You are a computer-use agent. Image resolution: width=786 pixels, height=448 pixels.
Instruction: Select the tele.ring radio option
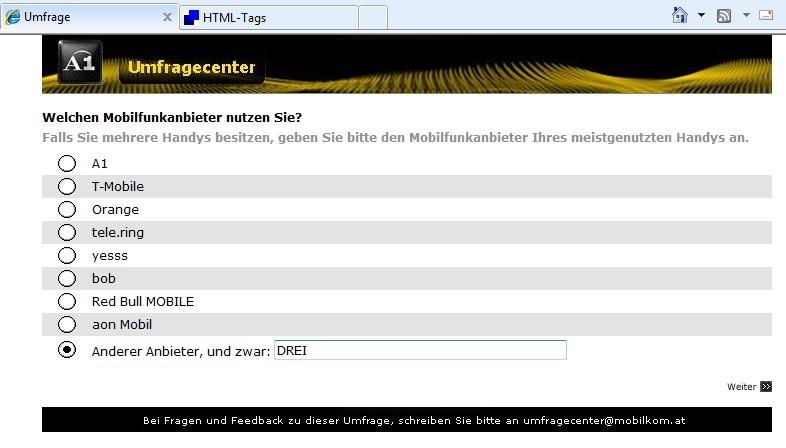pyautogui.click(x=67, y=233)
